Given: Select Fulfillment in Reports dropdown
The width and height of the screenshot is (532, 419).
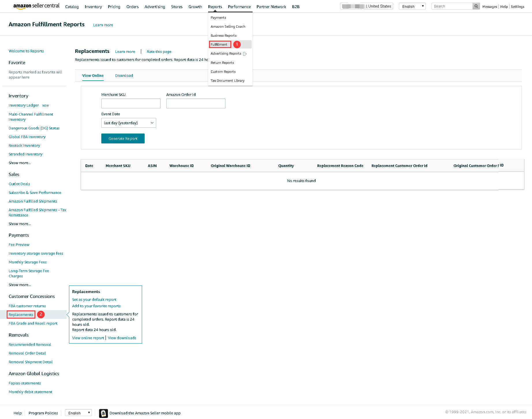Looking at the screenshot, I should point(219,45).
